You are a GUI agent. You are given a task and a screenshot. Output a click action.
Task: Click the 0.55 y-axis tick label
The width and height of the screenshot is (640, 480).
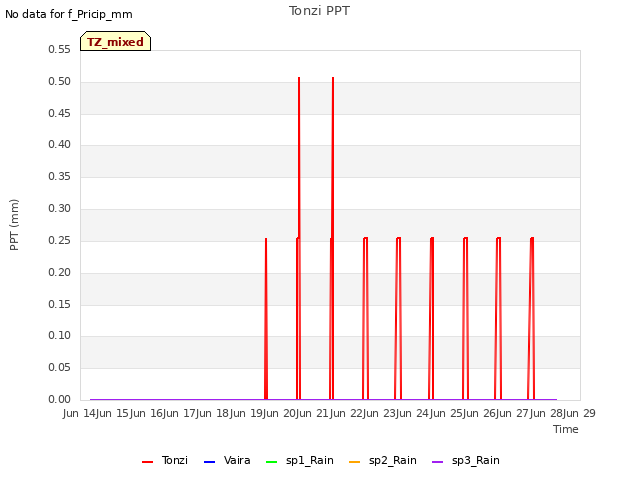click(60, 49)
